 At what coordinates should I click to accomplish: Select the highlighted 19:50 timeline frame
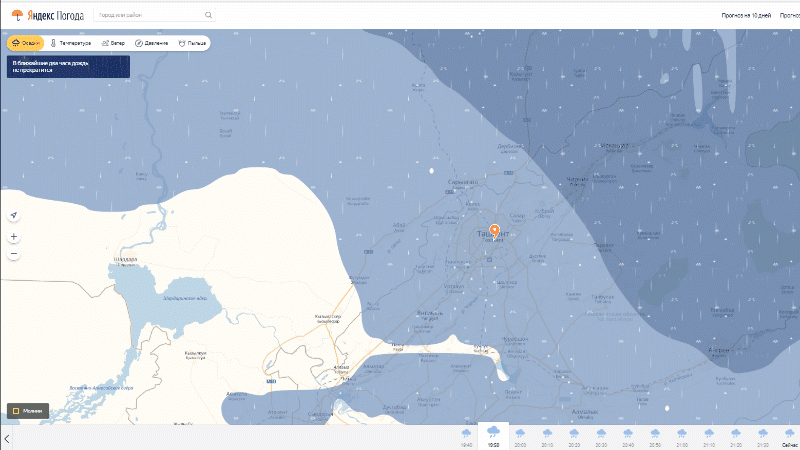point(493,437)
